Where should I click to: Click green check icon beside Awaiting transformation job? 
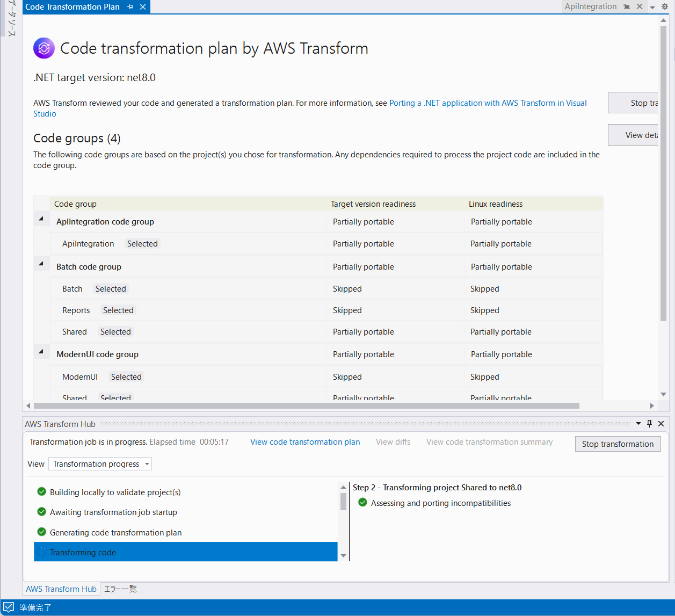[41, 512]
